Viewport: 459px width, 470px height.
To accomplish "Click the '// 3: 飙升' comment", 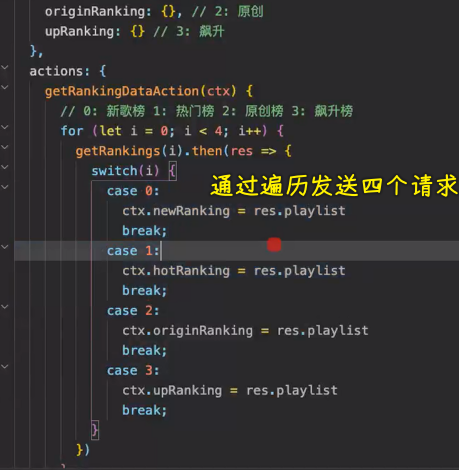I will [189, 32].
